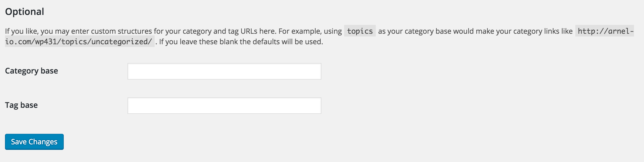
Task: Focus the Tag base input box
Action: point(224,106)
